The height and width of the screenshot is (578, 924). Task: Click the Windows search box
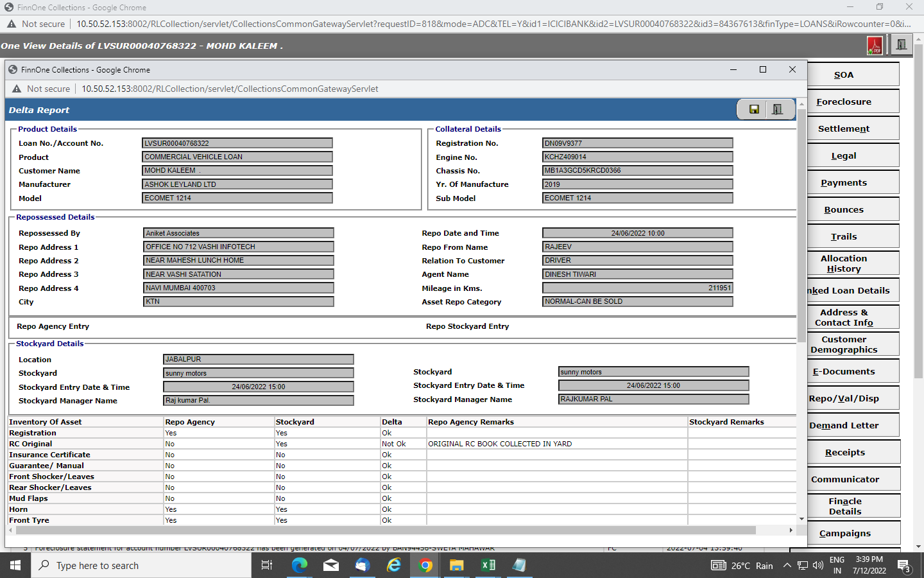(x=141, y=566)
